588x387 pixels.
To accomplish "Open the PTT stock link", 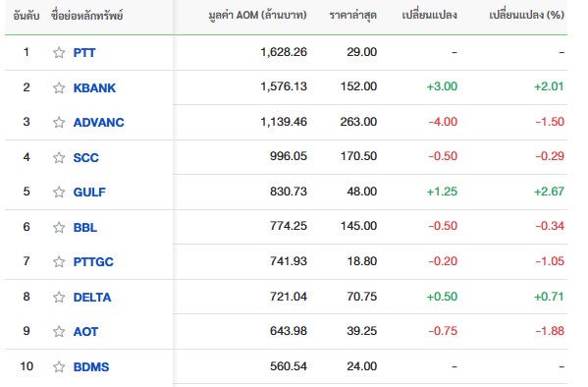I will (84, 53).
